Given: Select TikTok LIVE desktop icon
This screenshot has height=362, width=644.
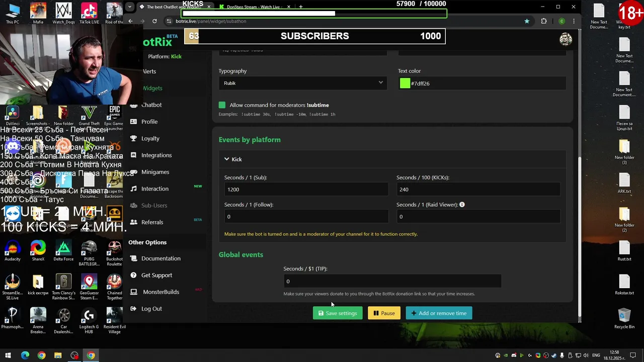Looking at the screenshot, I should click(x=89, y=14).
